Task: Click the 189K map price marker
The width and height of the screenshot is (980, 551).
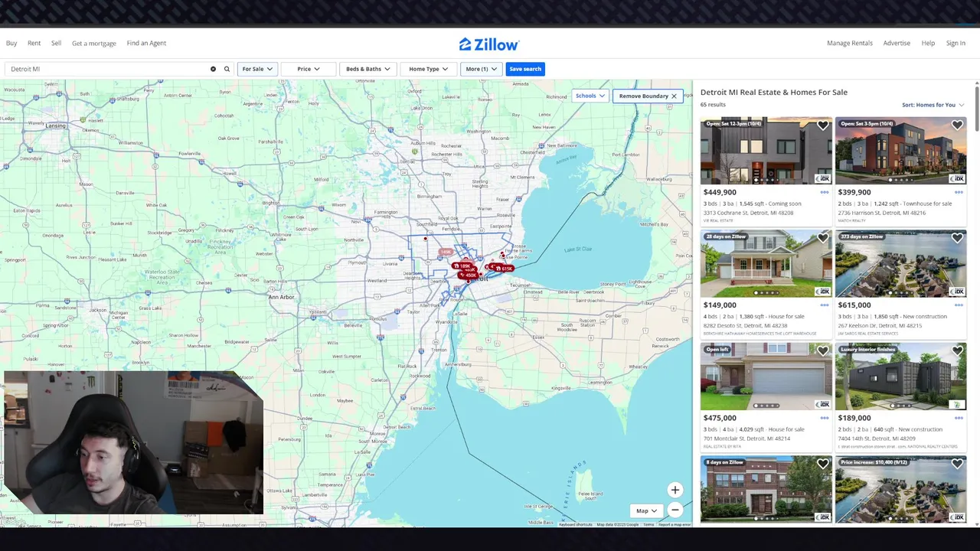Action: [x=462, y=266]
